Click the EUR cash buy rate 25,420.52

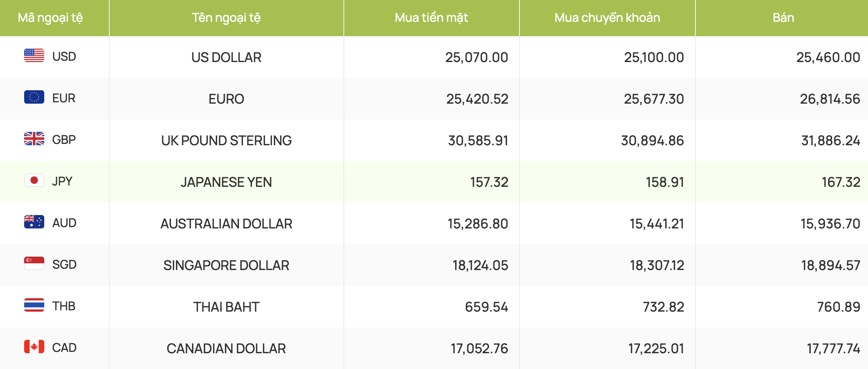coord(477,99)
